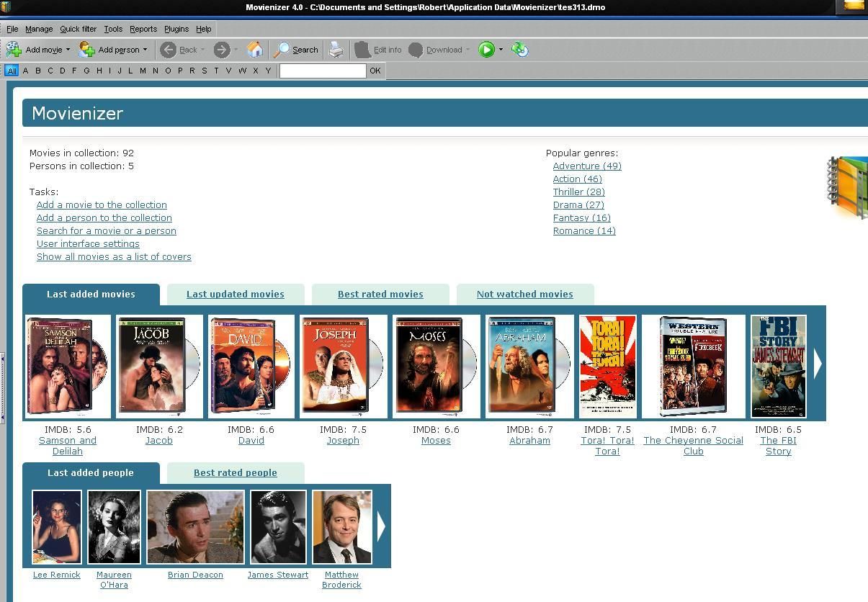Click the OK button beside filter field
868x602 pixels.
click(x=375, y=71)
